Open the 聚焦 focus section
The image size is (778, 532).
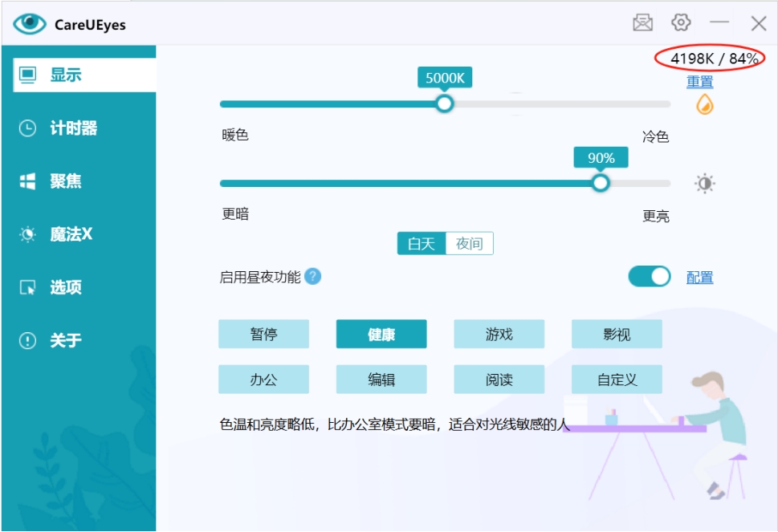(x=64, y=181)
